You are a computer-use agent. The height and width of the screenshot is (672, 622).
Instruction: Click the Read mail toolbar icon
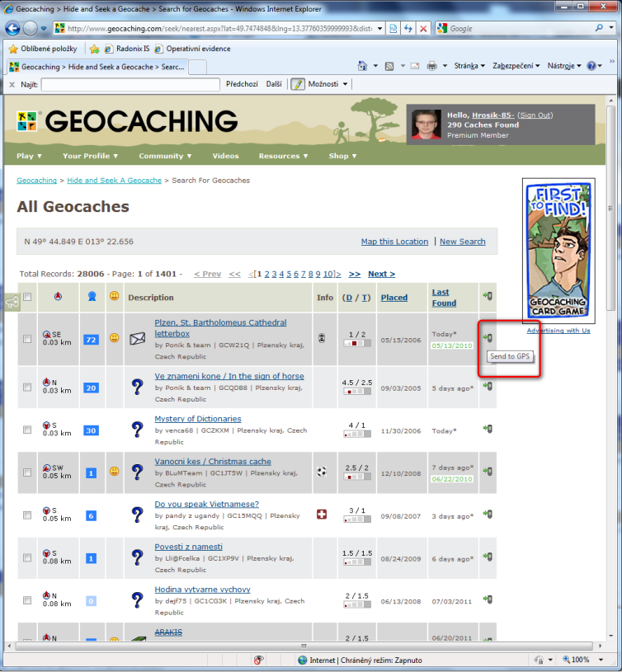(415, 66)
